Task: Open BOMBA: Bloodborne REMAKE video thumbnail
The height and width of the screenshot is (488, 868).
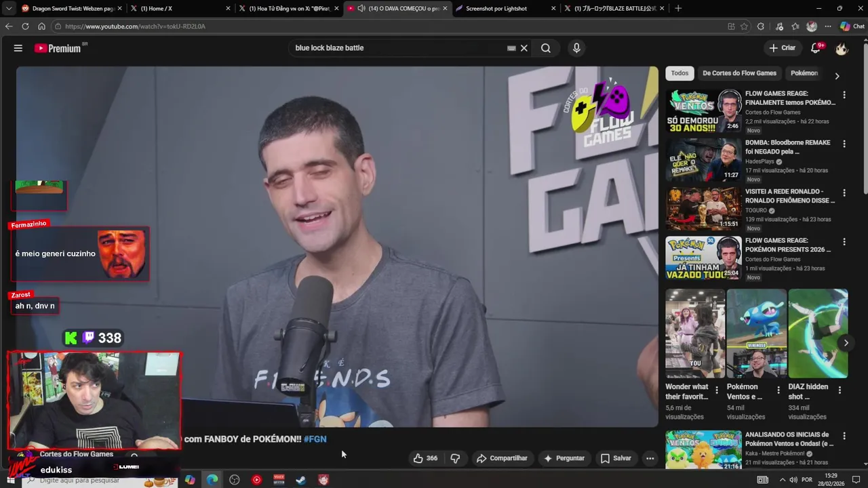Action: [703, 159]
